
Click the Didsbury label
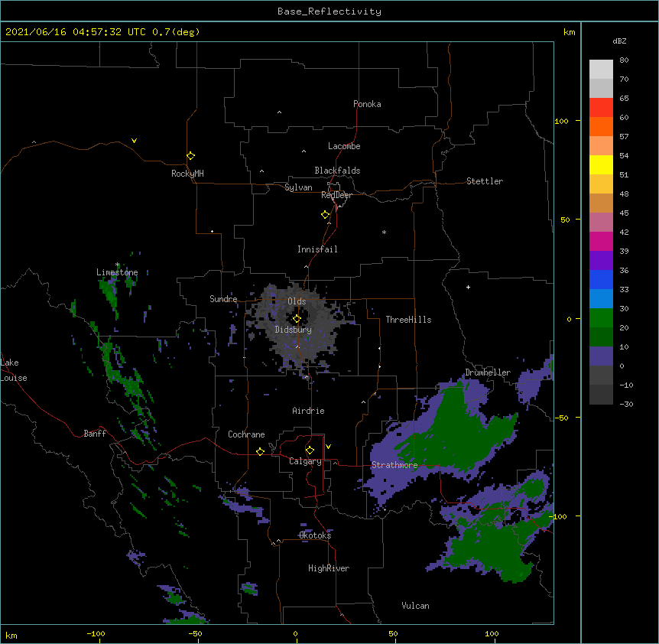click(x=294, y=330)
